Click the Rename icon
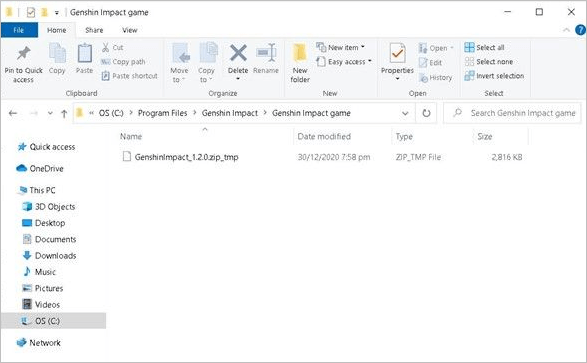 [266, 53]
